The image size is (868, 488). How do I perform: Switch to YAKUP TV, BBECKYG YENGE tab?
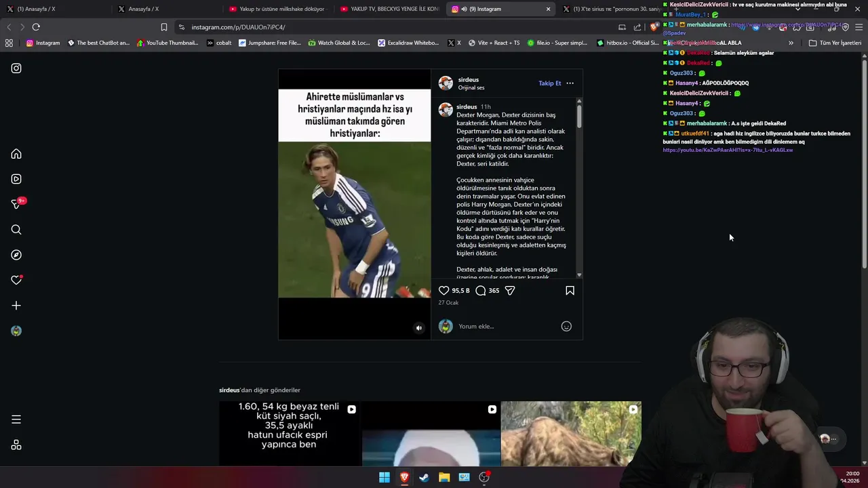point(389,9)
